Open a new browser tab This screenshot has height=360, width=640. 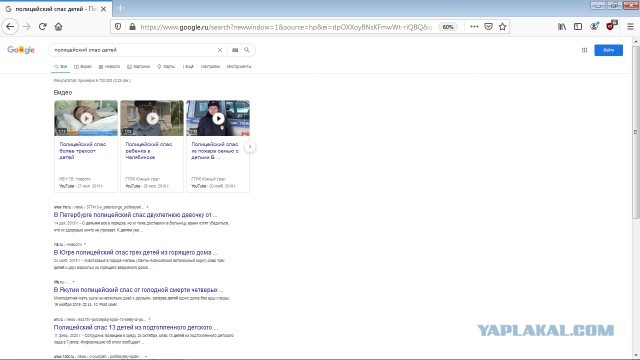[120, 8]
